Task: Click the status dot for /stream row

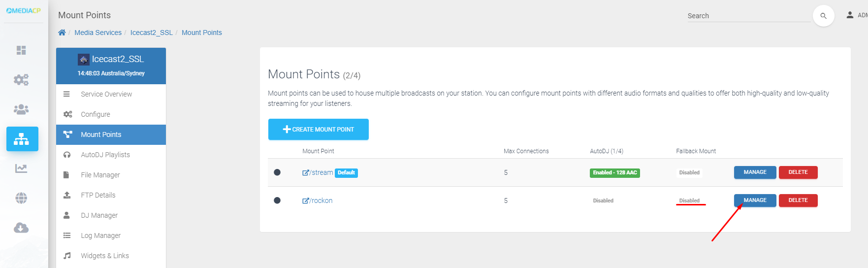Action: point(277,172)
